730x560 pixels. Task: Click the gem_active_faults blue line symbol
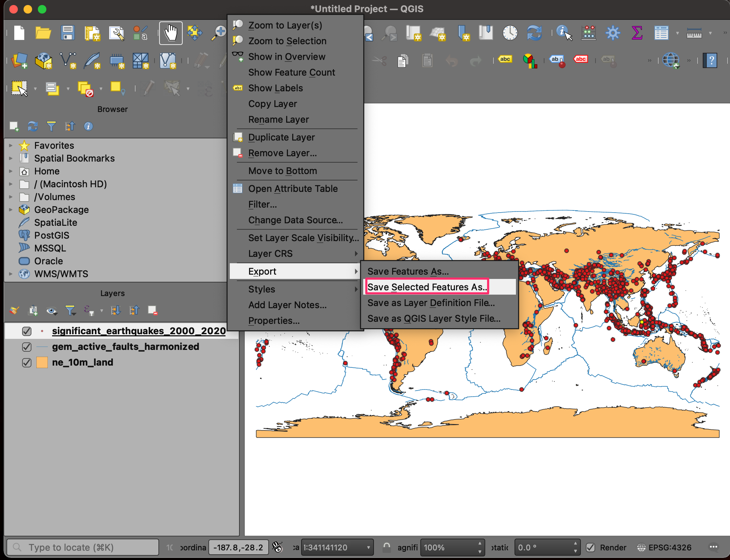click(42, 347)
